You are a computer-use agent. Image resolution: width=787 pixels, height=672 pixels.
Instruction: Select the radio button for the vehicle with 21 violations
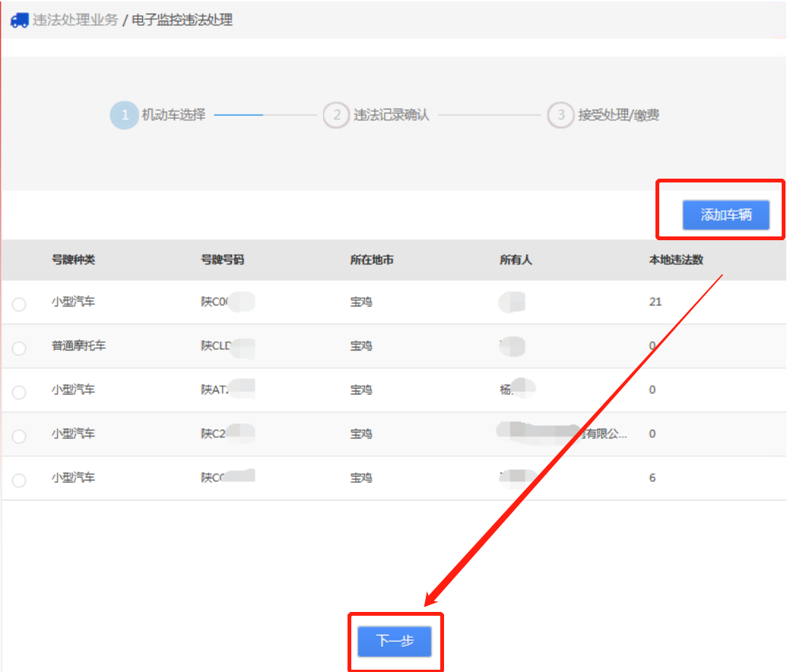(x=19, y=304)
